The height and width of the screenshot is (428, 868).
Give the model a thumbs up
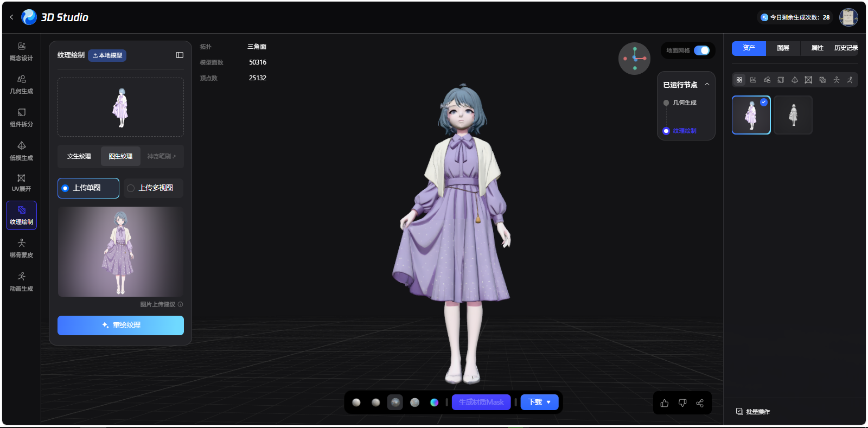(665, 403)
